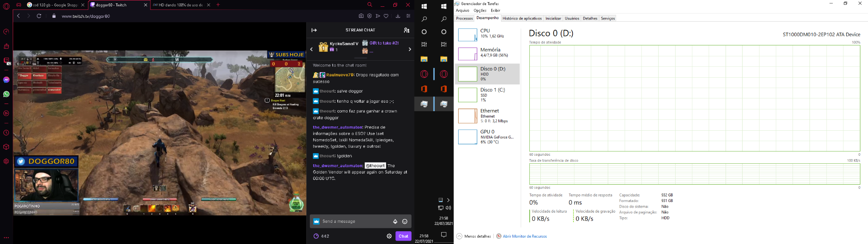This screenshot has height=244, width=868.
Task: Click Chat send button
Action: [403, 236]
